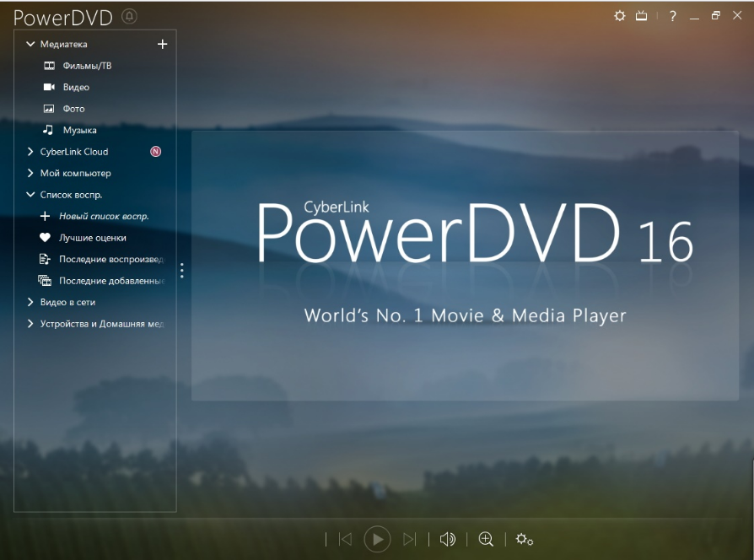Click icon of Последние добавленные playlist

45,280
